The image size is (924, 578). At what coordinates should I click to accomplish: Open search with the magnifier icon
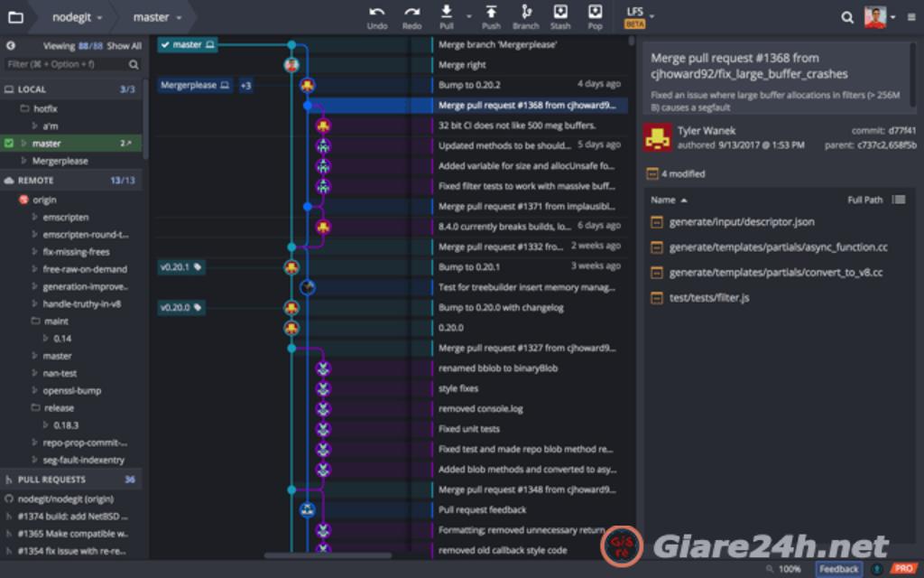849,16
